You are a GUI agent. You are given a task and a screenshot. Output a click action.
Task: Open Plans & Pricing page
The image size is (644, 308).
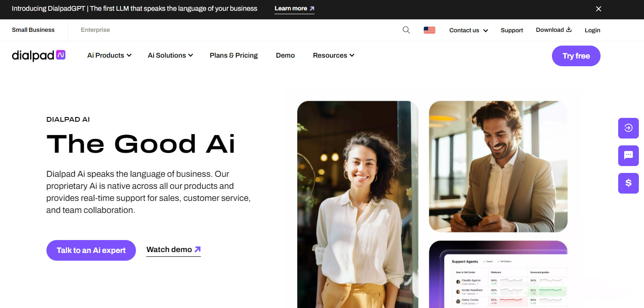tap(234, 55)
